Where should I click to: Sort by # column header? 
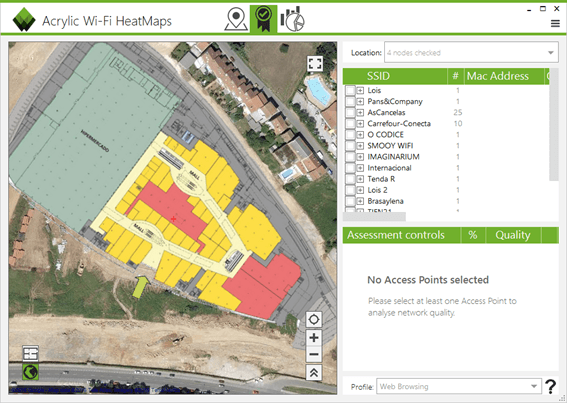[455, 76]
